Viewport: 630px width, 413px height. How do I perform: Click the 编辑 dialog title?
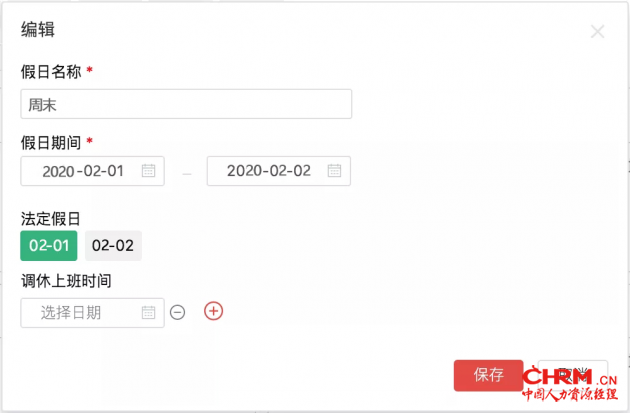[37, 30]
